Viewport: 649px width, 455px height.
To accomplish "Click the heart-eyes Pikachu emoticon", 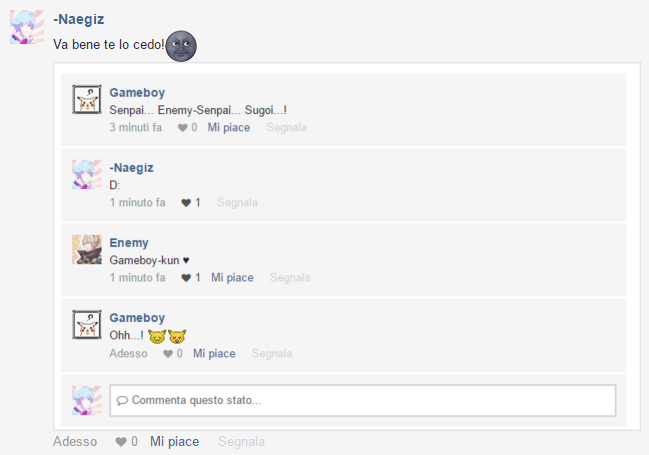I will (x=177, y=336).
